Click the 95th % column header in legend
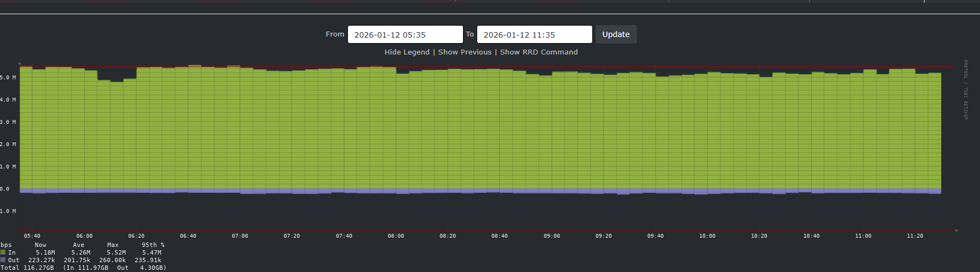Image resolution: width=980 pixels, height=272 pixels. [x=153, y=245]
